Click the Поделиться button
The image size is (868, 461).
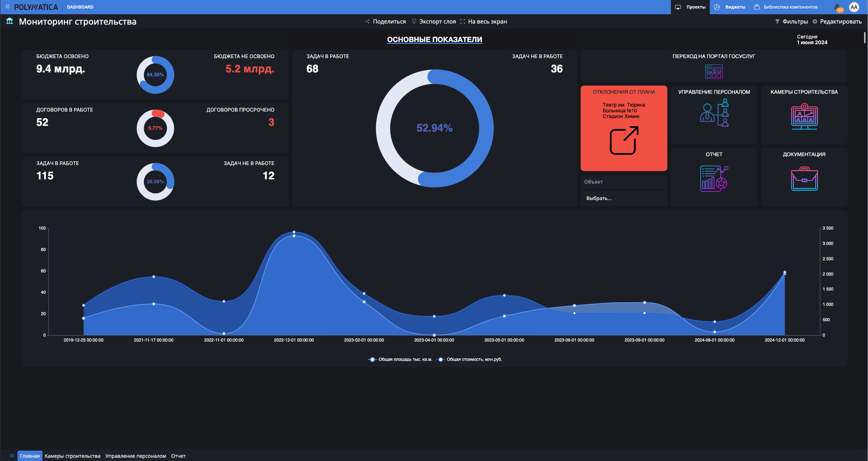[385, 22]
